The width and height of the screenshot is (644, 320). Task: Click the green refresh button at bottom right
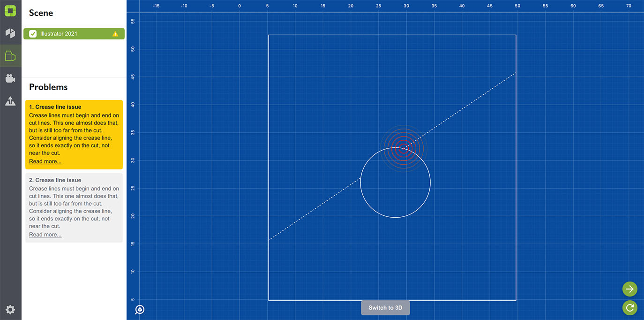click(x=629, y=307)
